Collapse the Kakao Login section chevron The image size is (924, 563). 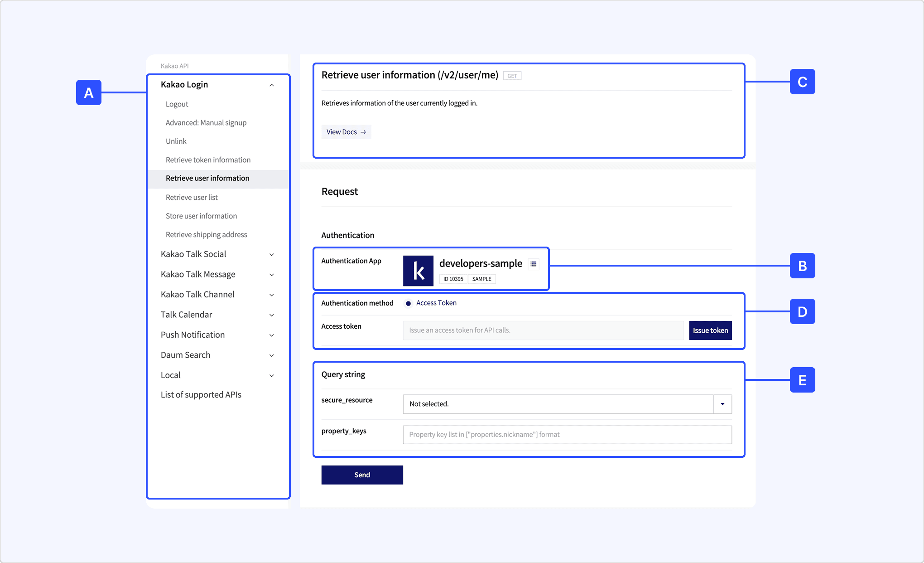point(272,85)
